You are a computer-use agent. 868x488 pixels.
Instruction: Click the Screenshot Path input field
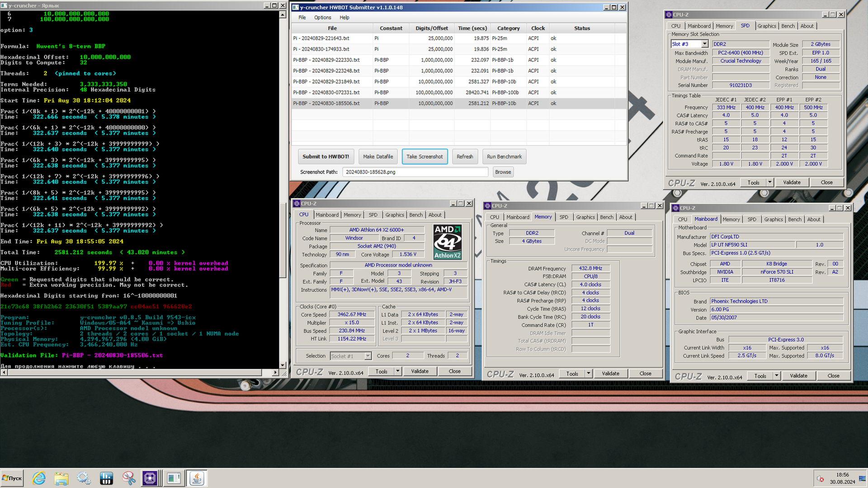415,172
